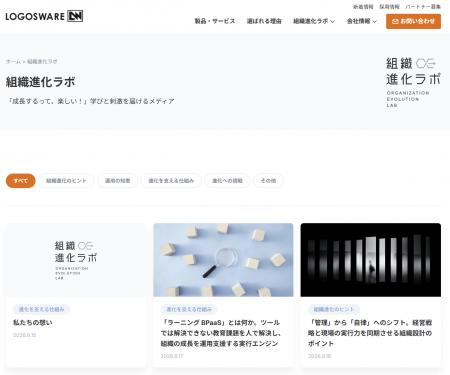
Task: Click the category tag above ラーニングBPaaS title
Action: 189,309
